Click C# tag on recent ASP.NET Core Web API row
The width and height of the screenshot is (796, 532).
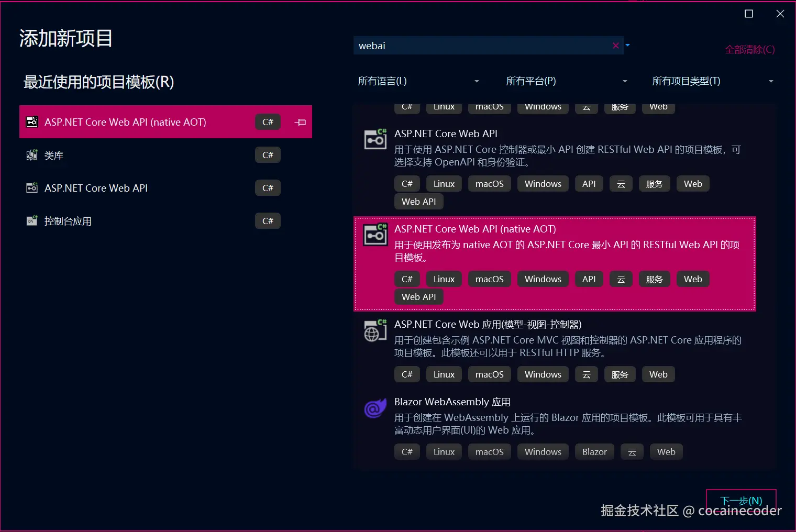coord(268,188)
